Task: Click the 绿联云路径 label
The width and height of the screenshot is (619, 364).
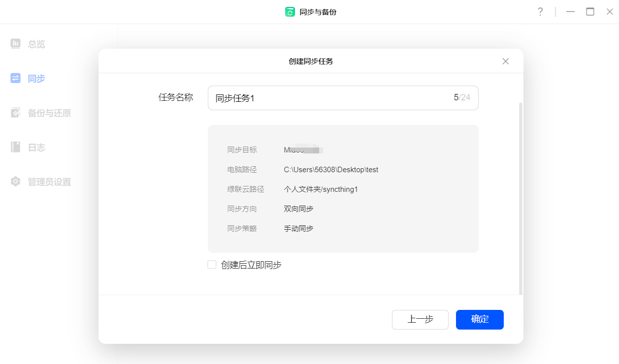Action: tap(246, 189)
